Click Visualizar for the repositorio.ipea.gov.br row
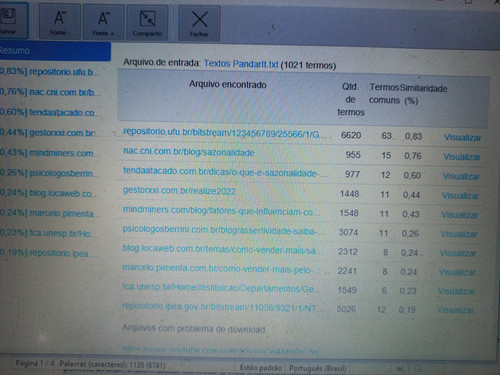This screenshot has height=375, width=500. coord(456,310)
